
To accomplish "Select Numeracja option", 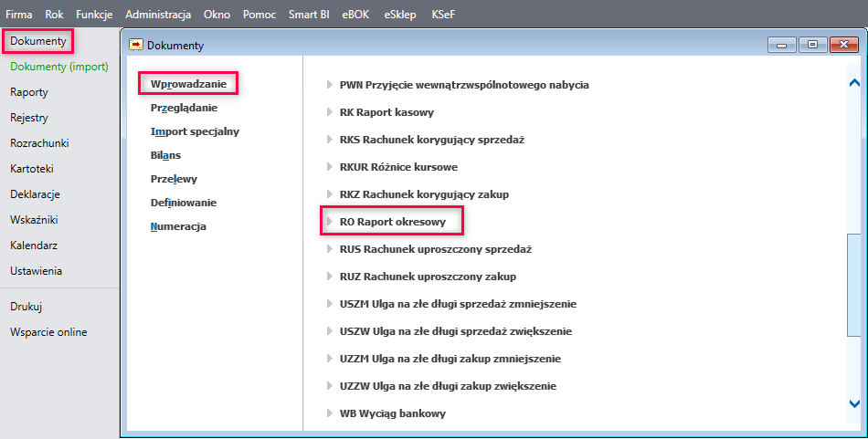I will point(178,226).
